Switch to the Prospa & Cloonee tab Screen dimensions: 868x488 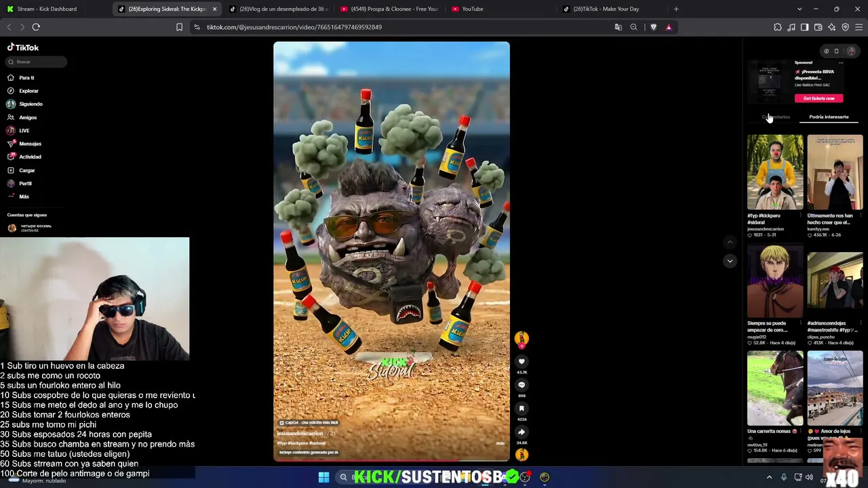(x=389, y=9)
